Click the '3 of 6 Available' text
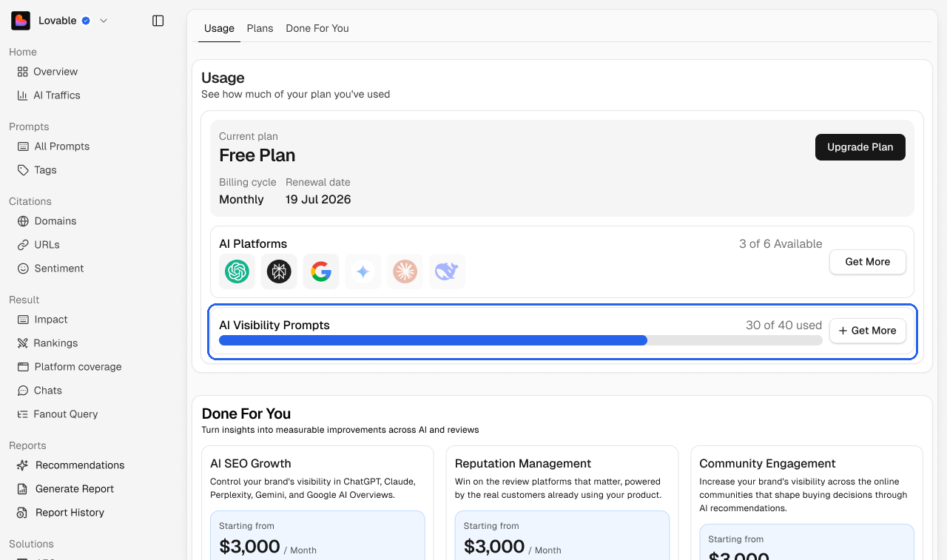947x560 pixels. tap(781, 244)
